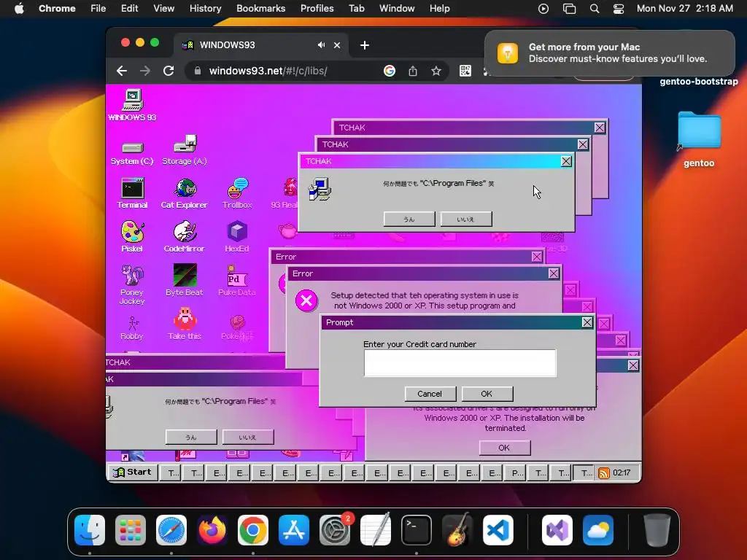Screen dimensions: 747x560
Task: Click the share icon in the address bar
Action: [413, 71]
